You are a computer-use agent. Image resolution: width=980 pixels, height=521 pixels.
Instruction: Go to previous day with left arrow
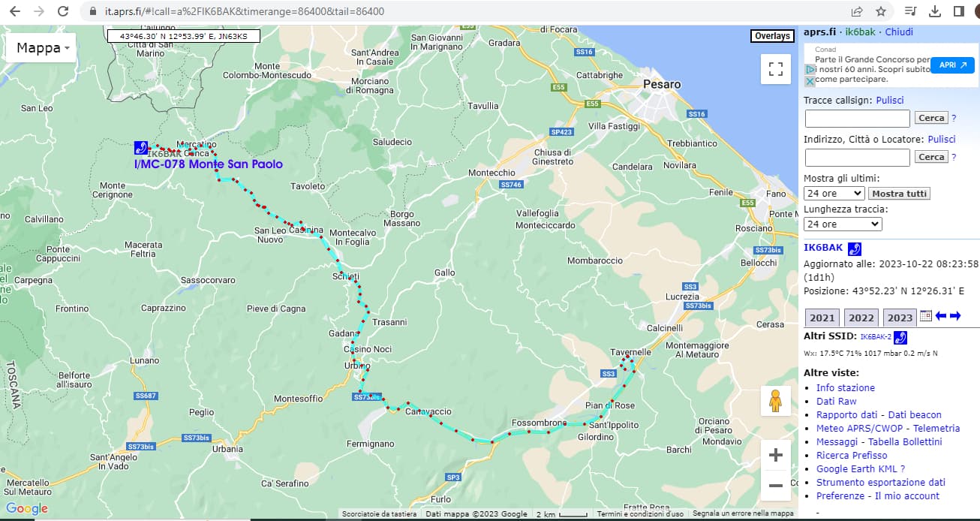[941, 316]
